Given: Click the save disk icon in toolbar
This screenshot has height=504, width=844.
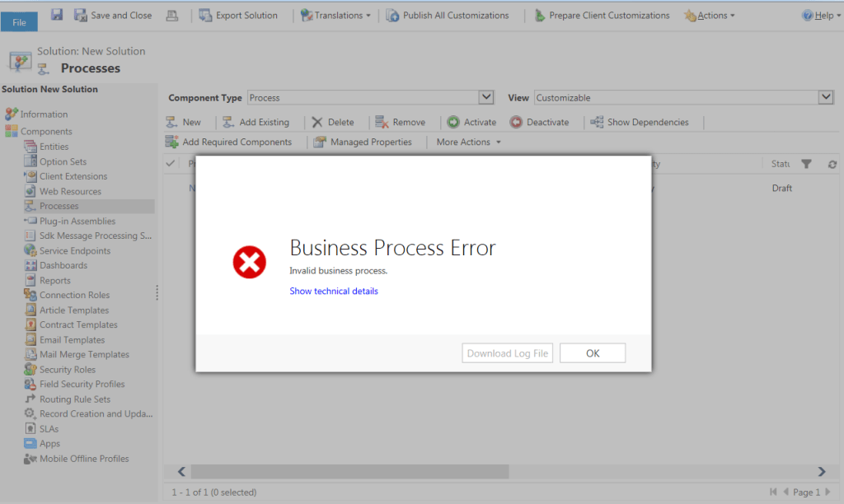Looking at the screenshot, I should point(57,15).
